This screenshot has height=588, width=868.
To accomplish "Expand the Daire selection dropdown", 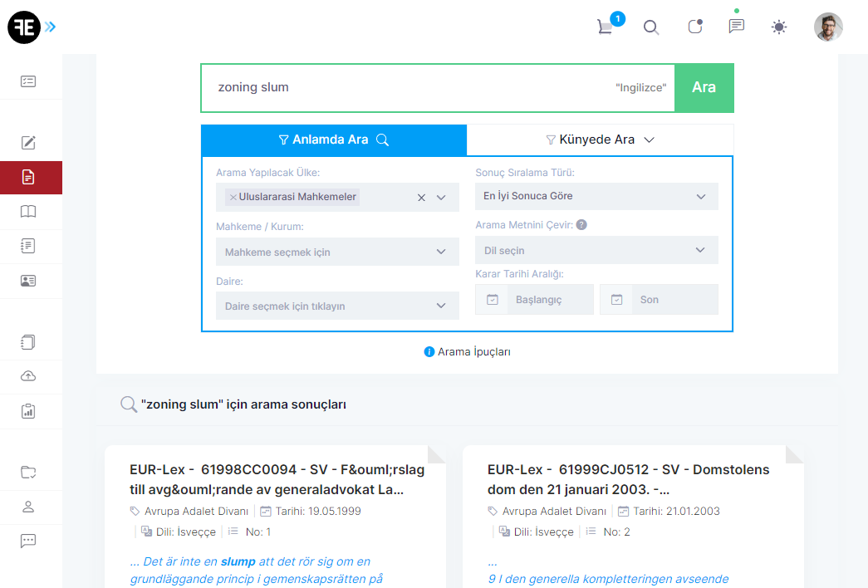I will [336, 306].
